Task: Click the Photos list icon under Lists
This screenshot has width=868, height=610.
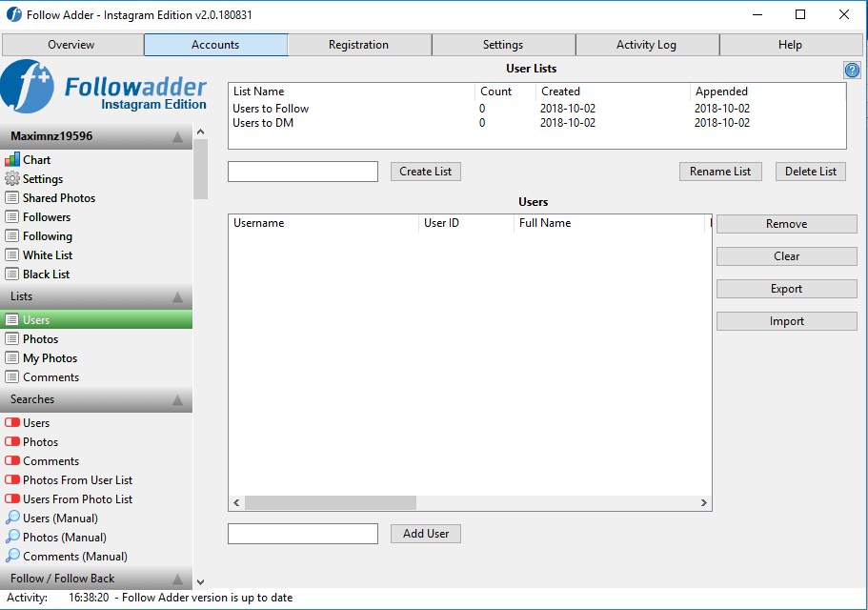Action: (12, 339)
